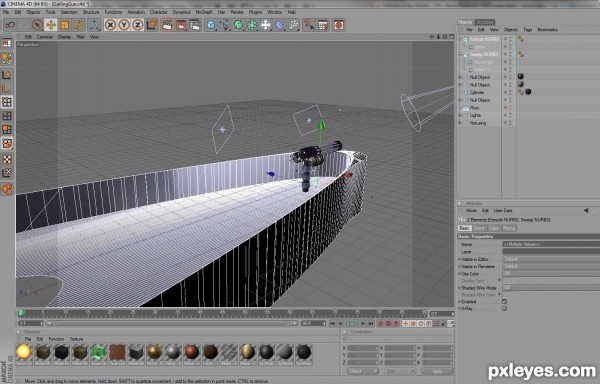Expand the Housing group
Screen dimensions: 600x384
[460, 123]
